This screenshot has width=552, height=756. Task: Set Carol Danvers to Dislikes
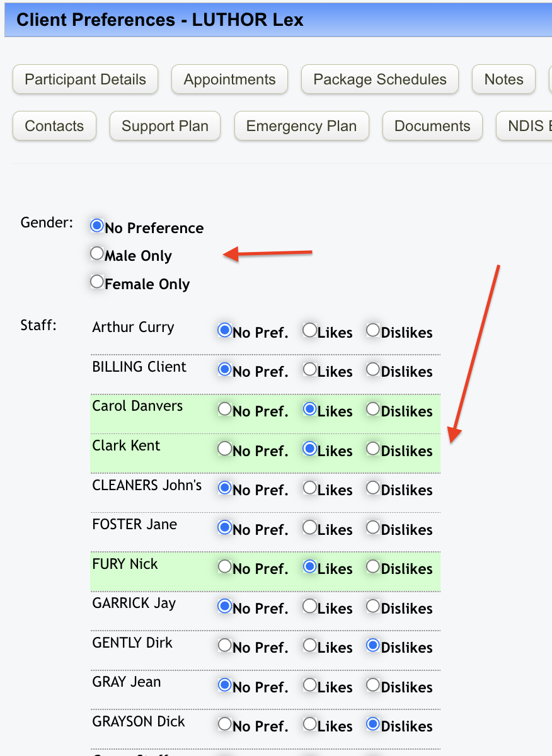(x=373, y=409)
